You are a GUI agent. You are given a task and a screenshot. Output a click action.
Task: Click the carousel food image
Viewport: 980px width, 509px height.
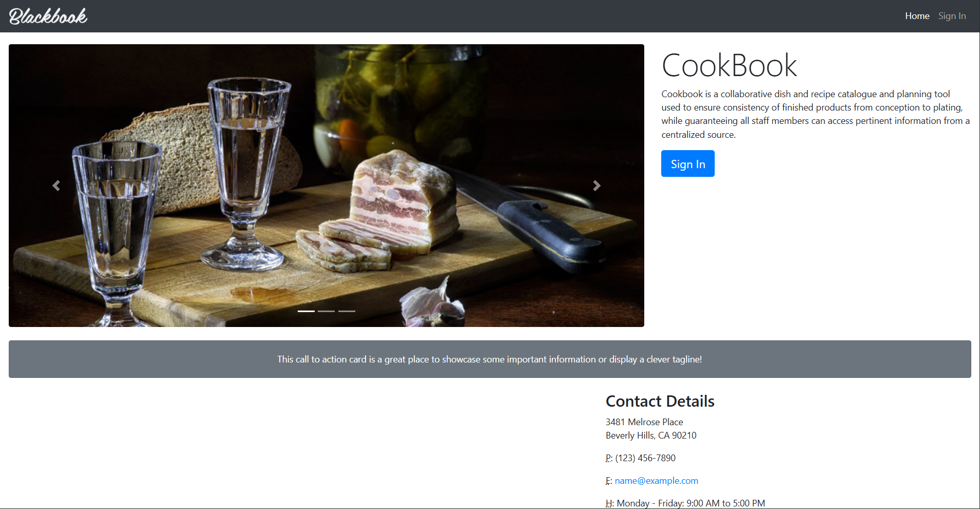326,186
